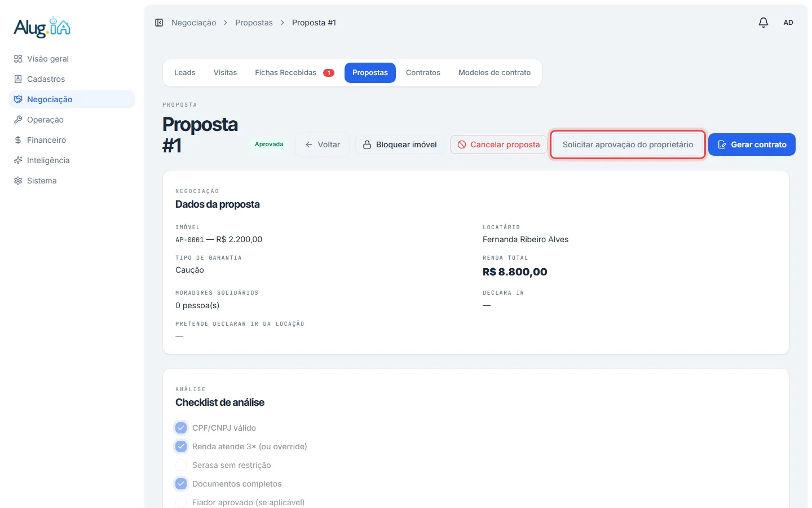The height and width of the screenshot is (508, 812).
Task: Click renda total R$ 8.800,00
Action: pyautogui.click(x=515, y=271)
